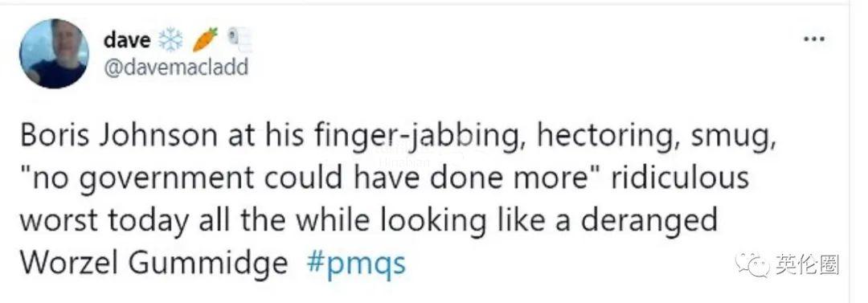This screenshot has width=868, height=303.
Task: Open the #pmqs hashtag link
Action: pos(356,263)
